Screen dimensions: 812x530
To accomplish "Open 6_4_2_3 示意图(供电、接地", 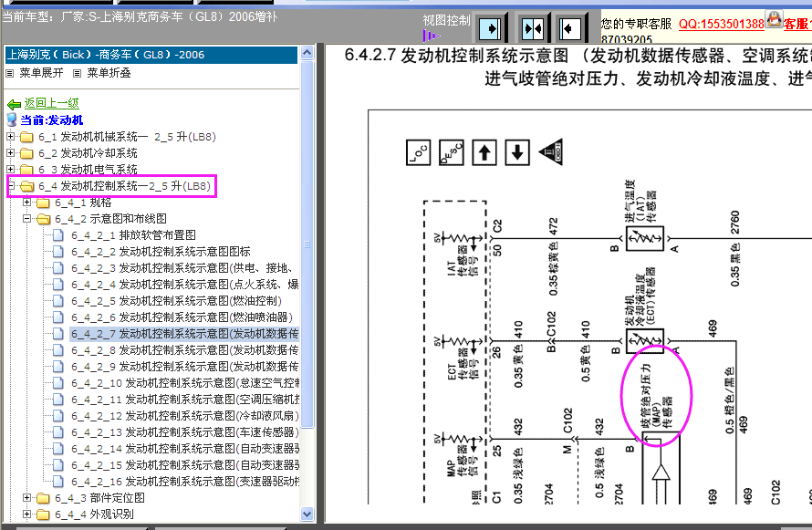I will tap(184, 268).
